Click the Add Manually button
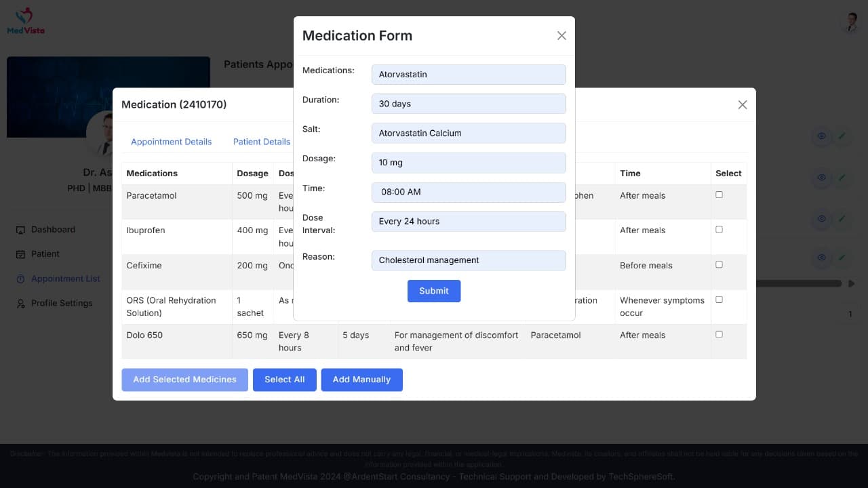Screen dimensions: 868x488 tap(361, 380)
